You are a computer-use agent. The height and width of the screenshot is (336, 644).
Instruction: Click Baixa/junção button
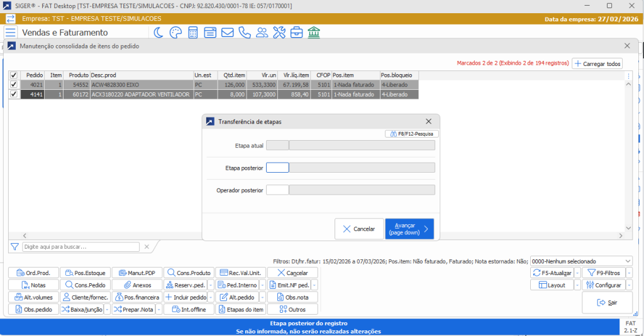(82, 310)
